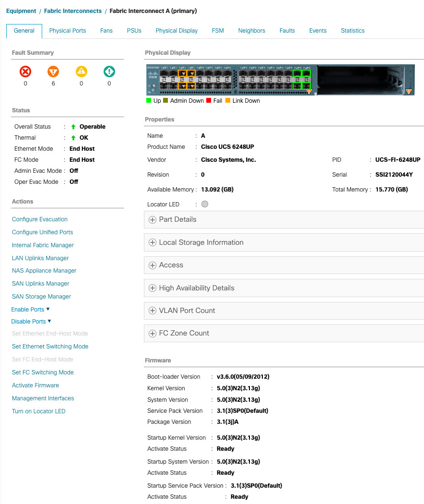
Task: Switch to the Physical Display tab
Action: click(177, 31)
